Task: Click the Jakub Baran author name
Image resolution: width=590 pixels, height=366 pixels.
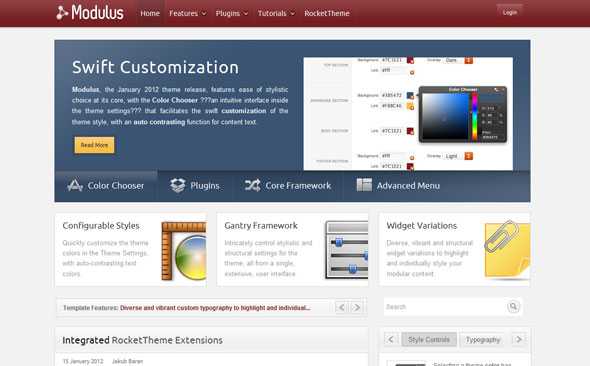Action: point(127,361)
